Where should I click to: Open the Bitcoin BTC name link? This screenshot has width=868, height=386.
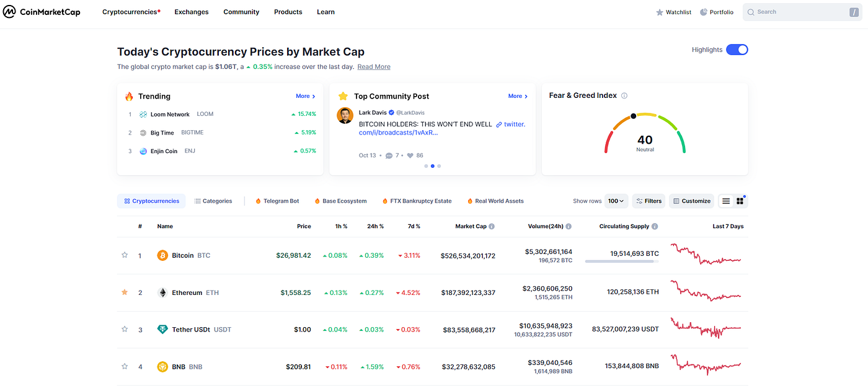191,255
